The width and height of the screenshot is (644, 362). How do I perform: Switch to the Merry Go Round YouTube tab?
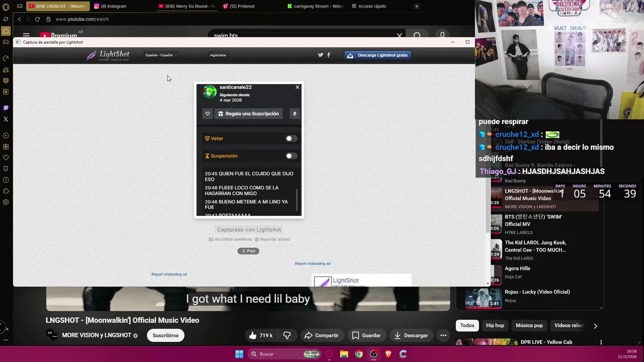click(187, 6)
